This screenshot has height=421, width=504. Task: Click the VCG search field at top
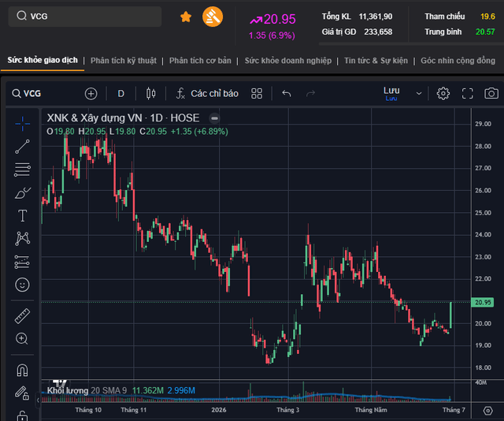click(85, 16)
